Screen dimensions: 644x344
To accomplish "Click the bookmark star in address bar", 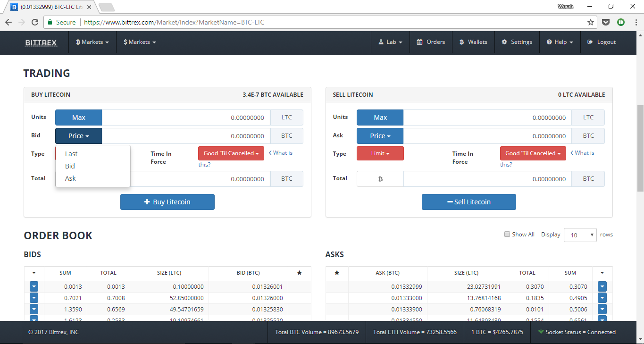I will 590,22.
